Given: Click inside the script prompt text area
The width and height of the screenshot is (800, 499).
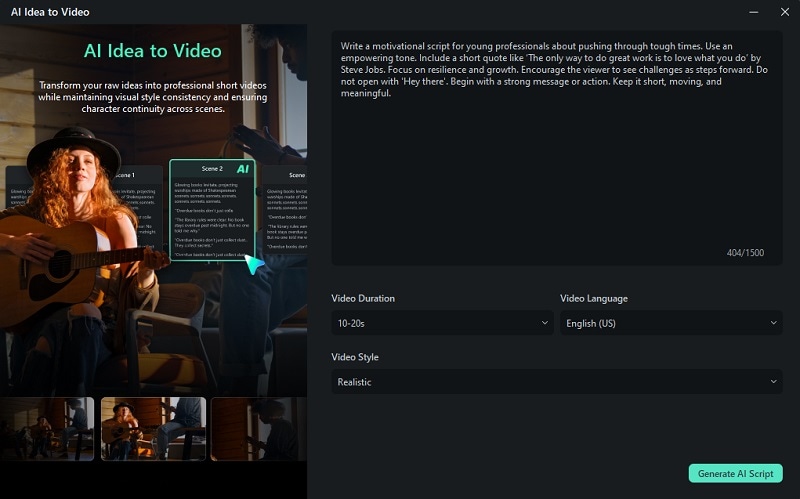Looking at the screenshot, I should tap(557, 148).
